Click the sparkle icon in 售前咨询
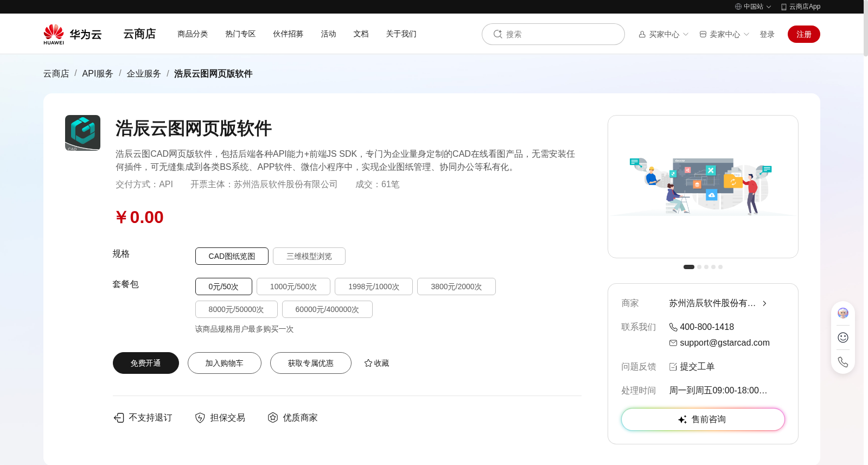This screenshot has width=868, height=465. [x=682, y=419]
